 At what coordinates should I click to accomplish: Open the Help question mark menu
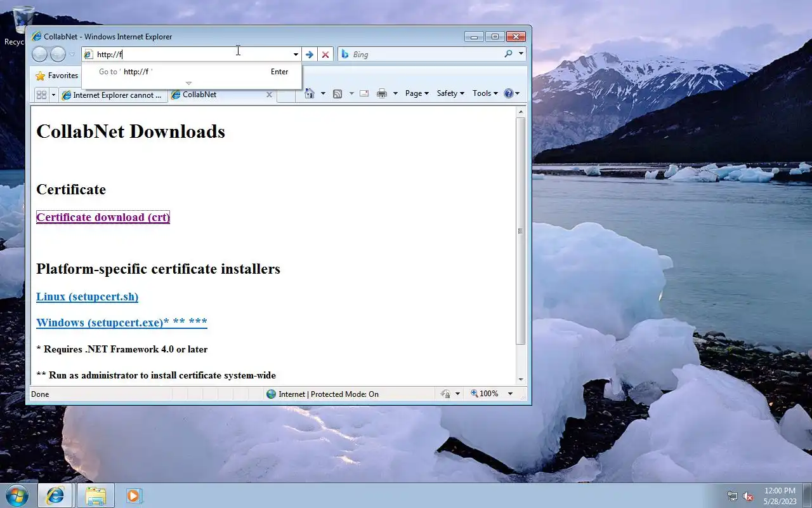click(511, 93)
